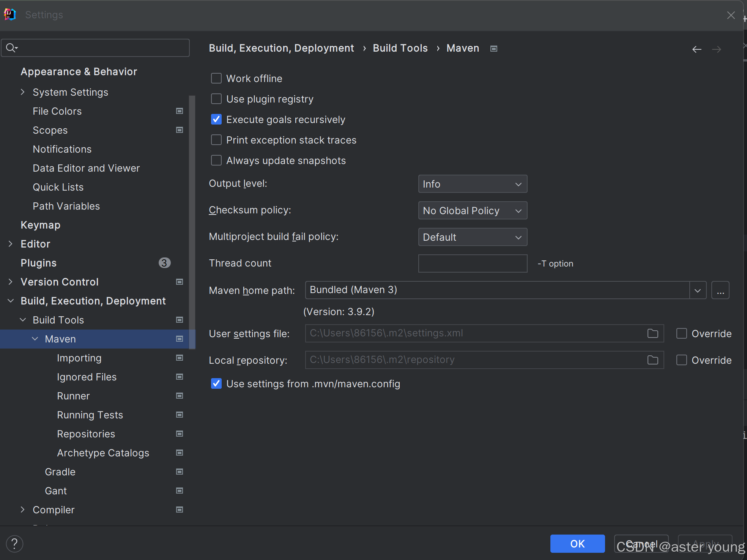Screen dimensions: 747x560
Task: Click the help question mark icon
Action: [14, 544]
